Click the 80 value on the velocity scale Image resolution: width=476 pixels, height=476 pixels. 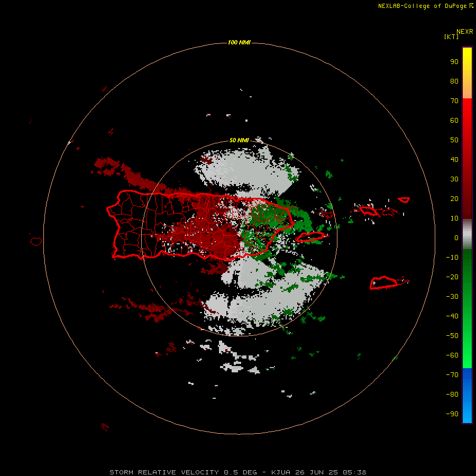[x=454, y=81]
